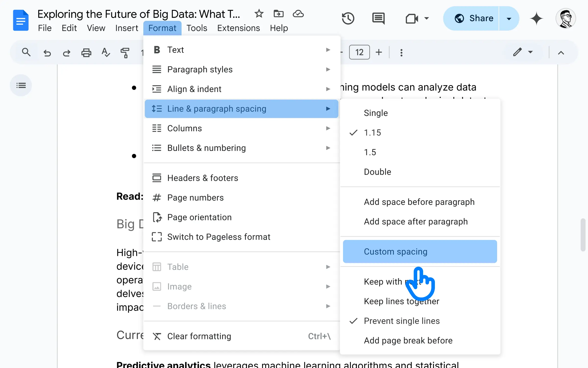This screenshot has height=368, width=588.
Task: Open the Share options dropdown arrow
Action: coord(509,19)
